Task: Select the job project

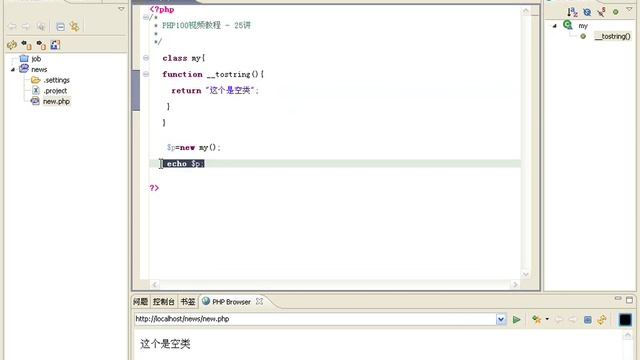Action: [36, 59]
